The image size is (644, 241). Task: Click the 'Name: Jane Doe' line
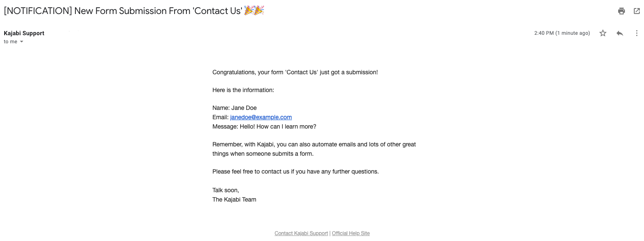coord(234,108)
